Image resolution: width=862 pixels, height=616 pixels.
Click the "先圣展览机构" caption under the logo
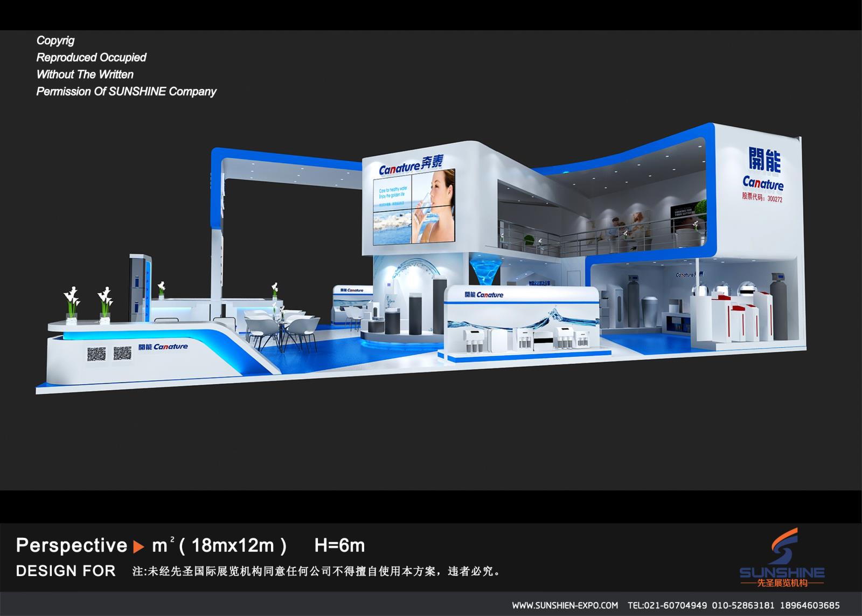coord(782,583)
